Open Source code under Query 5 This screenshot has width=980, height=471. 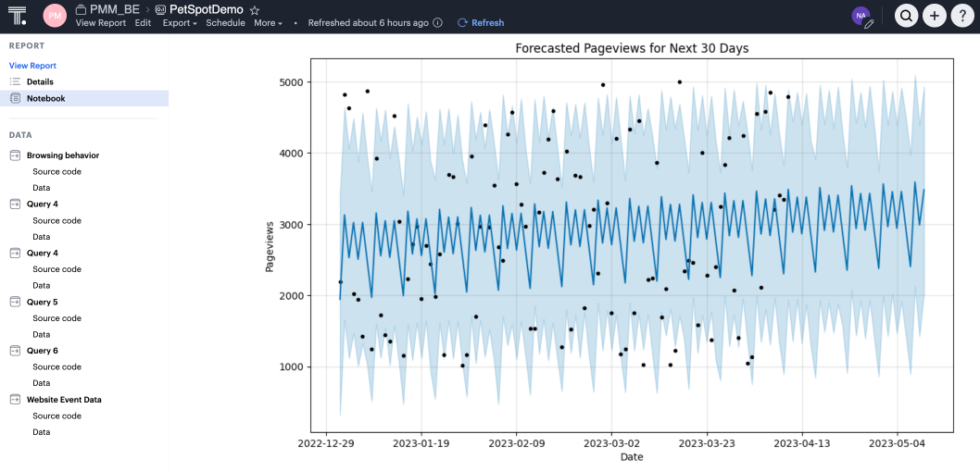[x=57, y=318]
